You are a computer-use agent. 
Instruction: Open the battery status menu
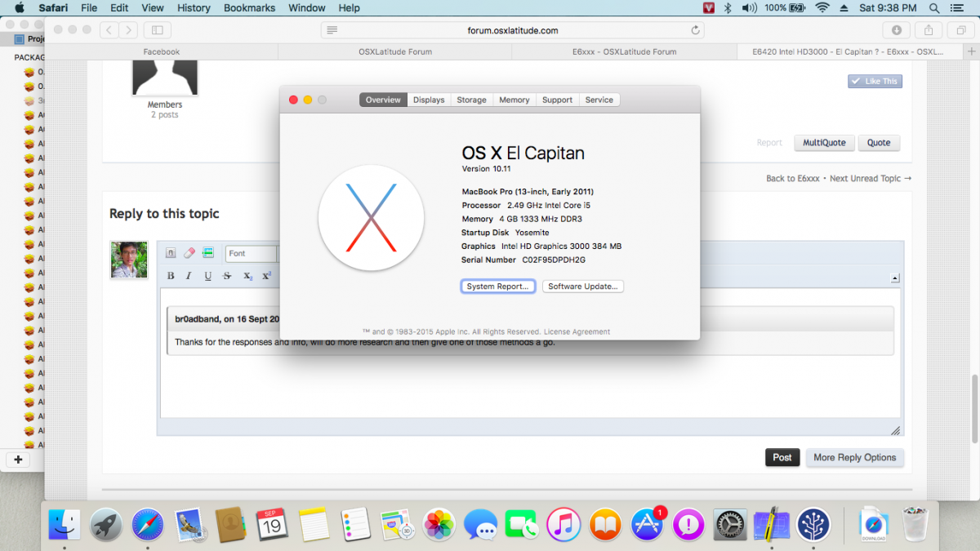pos(785,8)
